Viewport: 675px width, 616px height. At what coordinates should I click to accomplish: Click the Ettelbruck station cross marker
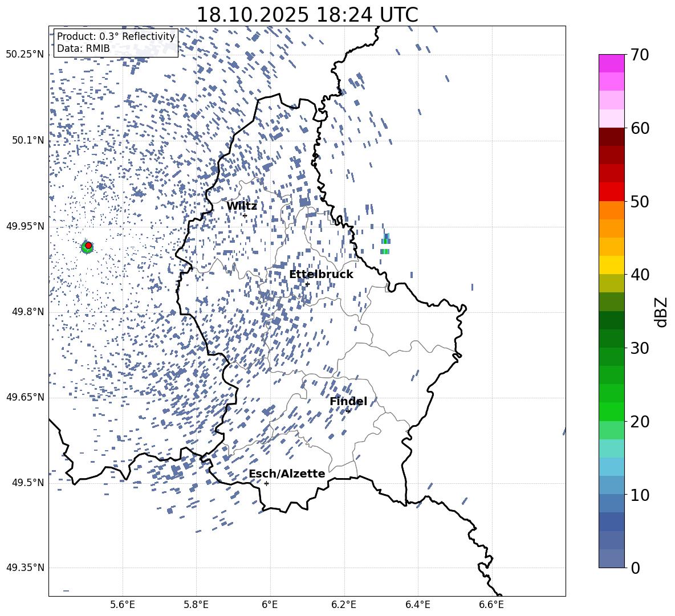307,284
